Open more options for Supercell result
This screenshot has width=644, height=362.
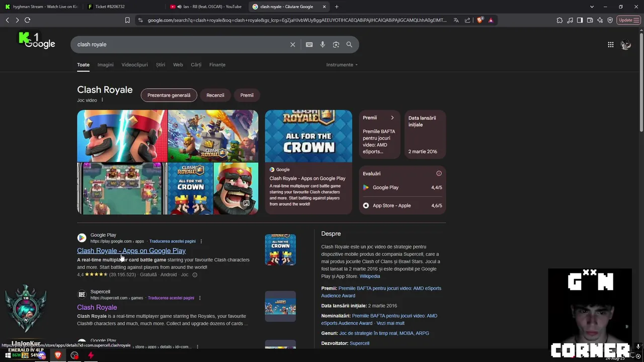pyautogui.click(x=200, y=298)
